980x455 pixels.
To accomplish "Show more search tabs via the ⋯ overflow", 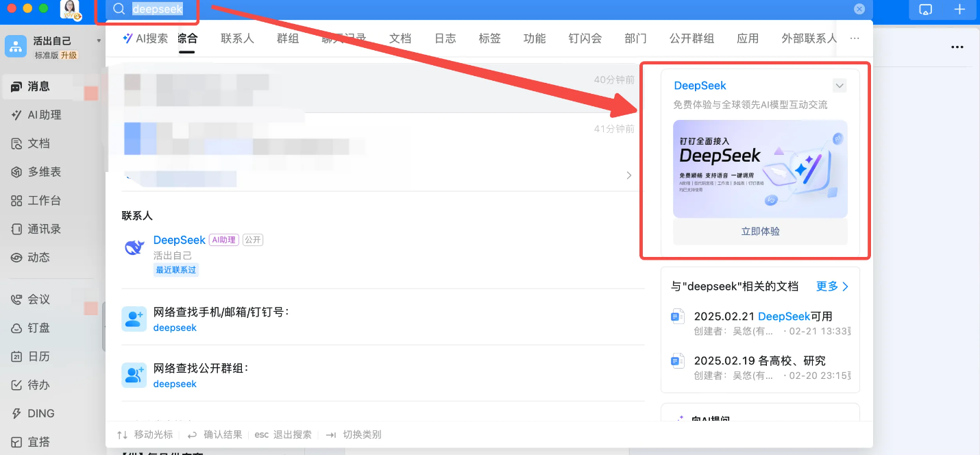I will pyautogui.click(x=855, y=39).
